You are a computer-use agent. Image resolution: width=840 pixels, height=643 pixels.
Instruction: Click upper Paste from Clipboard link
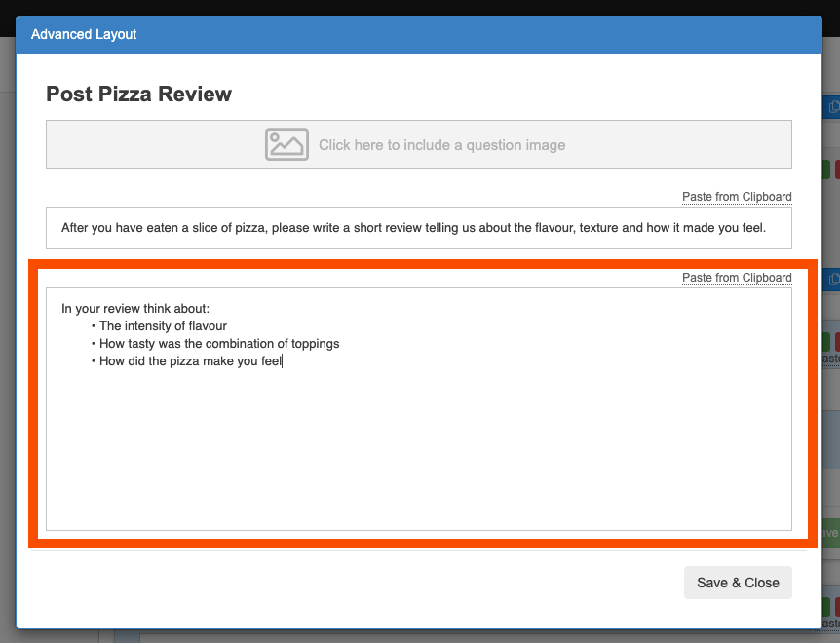(x=737, y=197)
